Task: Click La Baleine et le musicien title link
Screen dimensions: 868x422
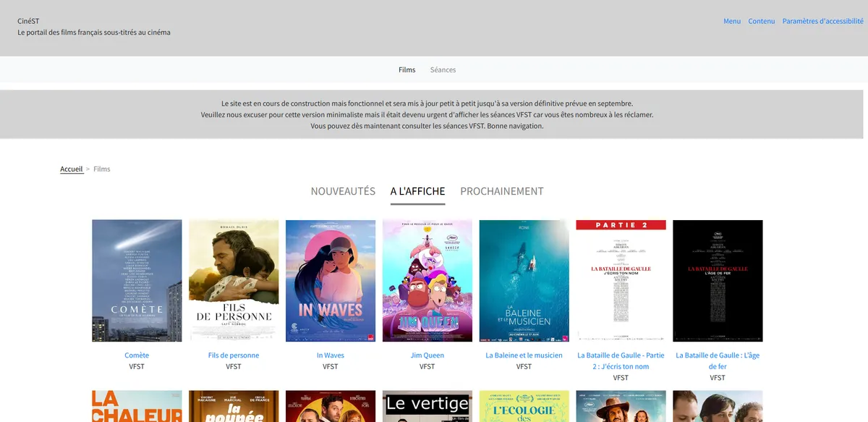Action: coord(524,355)
